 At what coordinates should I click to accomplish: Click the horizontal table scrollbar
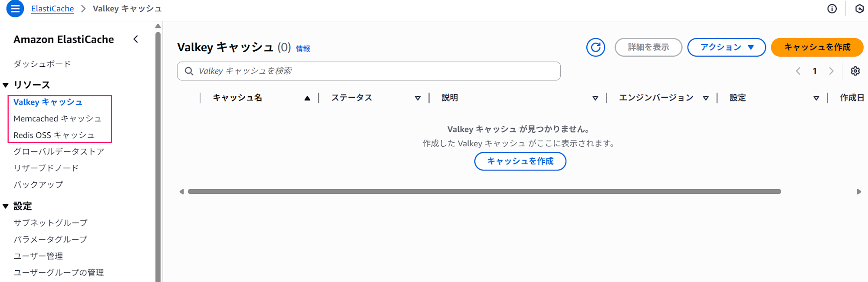click(x=484, y=191)
